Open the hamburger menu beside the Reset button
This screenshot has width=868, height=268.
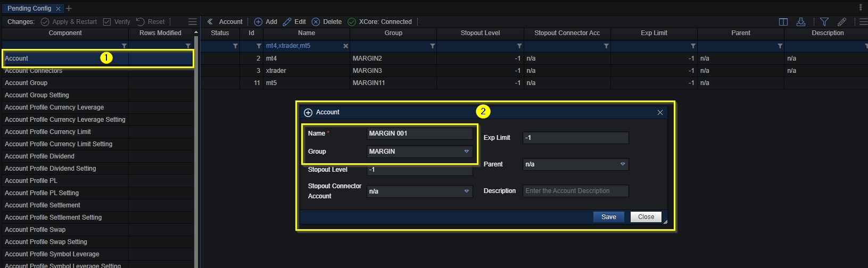(x=193, y=22)
